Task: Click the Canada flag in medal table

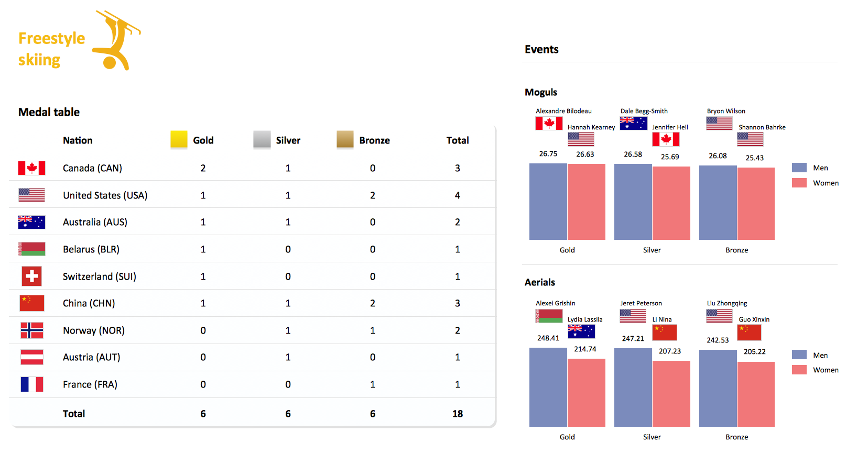Action: [x=31, y=168]
